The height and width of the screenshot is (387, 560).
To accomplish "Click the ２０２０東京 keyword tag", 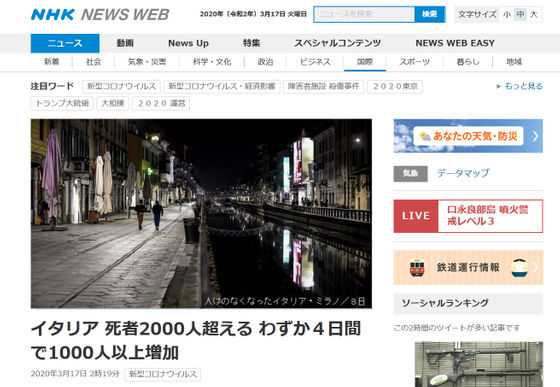I will point(395,86).
